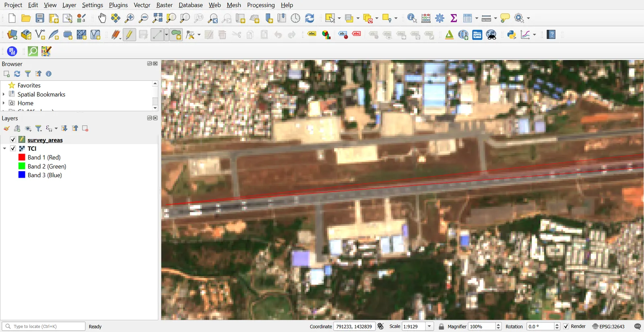Select the Pan Map hand tool
Screen dimensions: 644x332
pos(102,18)
